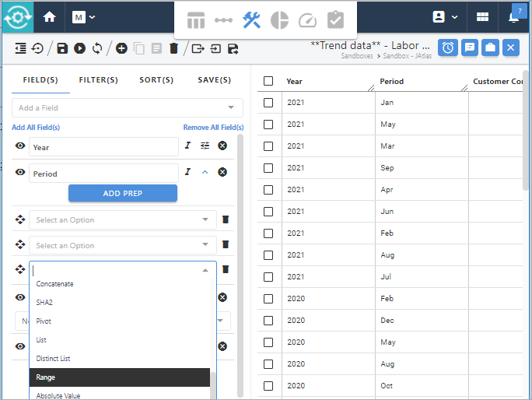The image size is (532, 400).
Task: Check the box for the 2021 Jan row
Action: [x=268, y=103]
